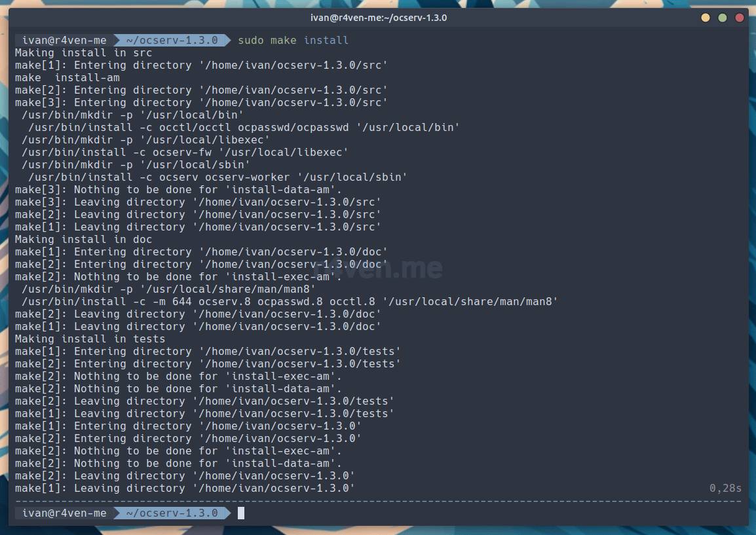
Task: Click the yellow minimize window button
Action: (x=706, y=18)
